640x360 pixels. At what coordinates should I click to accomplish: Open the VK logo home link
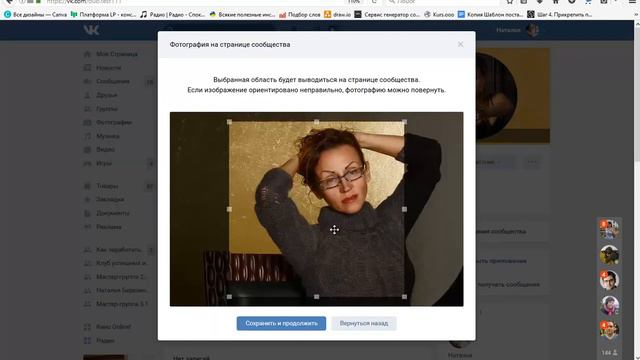click(91, 30)
